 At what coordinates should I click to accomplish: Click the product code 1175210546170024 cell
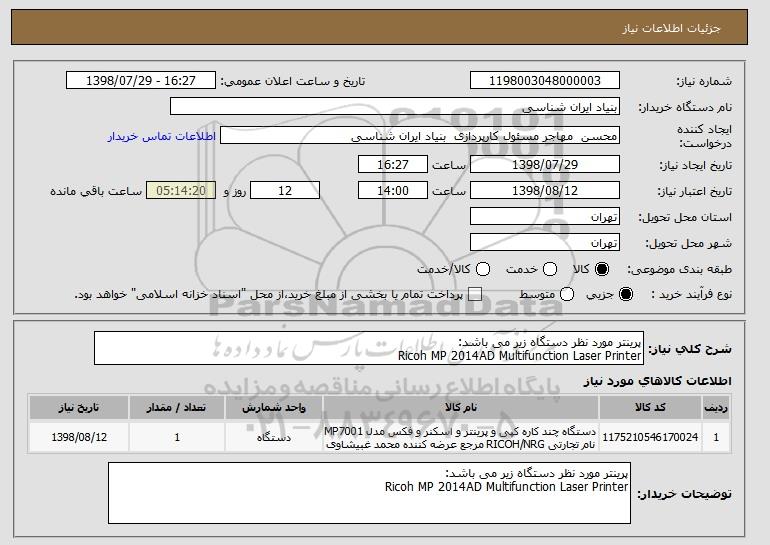(x=650, y=437)
